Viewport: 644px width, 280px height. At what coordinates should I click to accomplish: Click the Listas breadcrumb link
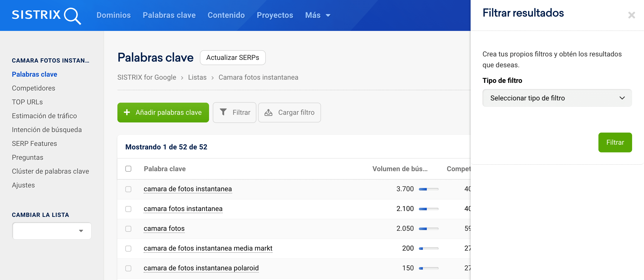197,77
